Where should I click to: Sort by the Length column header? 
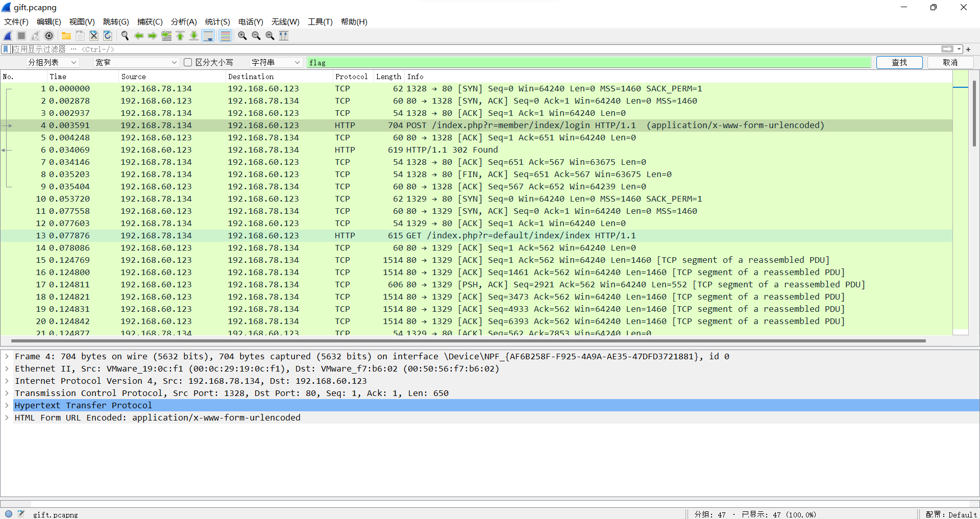click(388, 77)
